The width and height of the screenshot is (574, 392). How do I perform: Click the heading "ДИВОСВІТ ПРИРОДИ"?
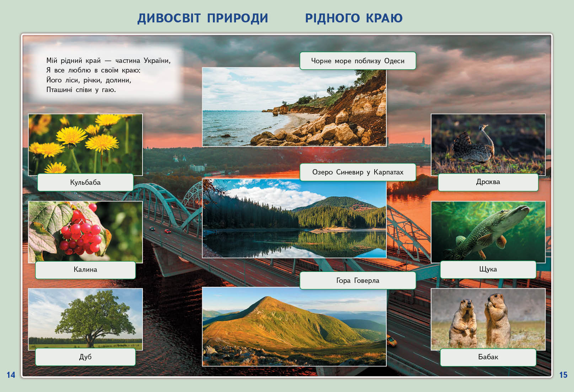point(203,18)
